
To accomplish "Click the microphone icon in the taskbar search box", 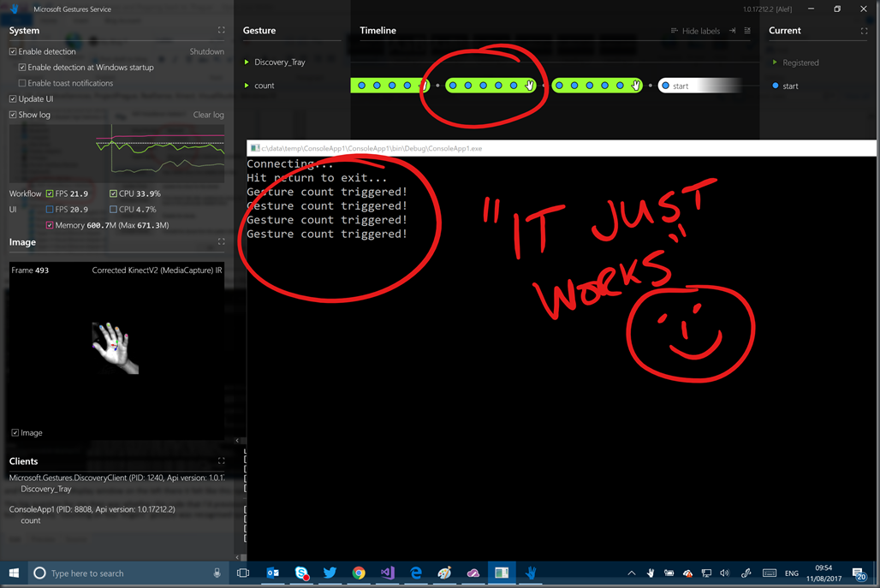I will [217, 573].
